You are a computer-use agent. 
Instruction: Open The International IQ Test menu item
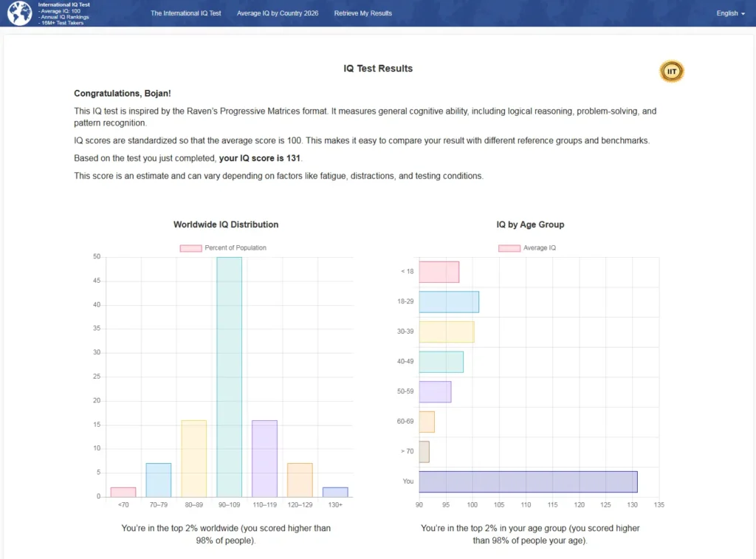(186, 13)
